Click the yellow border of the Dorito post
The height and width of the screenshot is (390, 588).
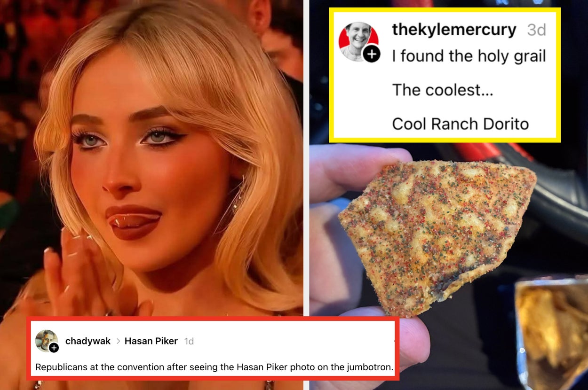coord(445,9)
